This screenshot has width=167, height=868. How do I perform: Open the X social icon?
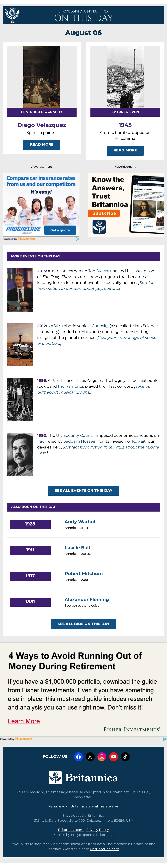[90, 756]
